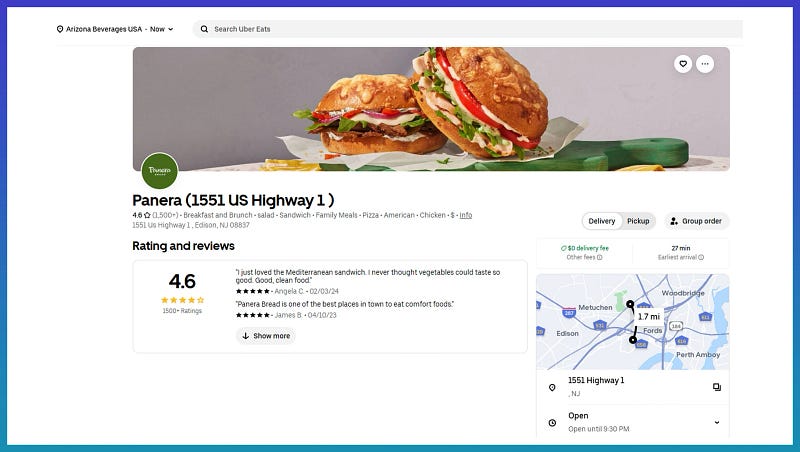Image resolution: width=800 pixels, height=452 pixels.
Task: Copy address with the copy icon
Action: 717,387
